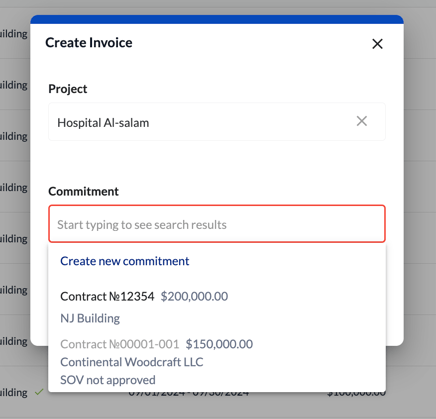Click the $150,000.00 contract amount
The height and width of the screenshot is (419, 436).
coord(219,344)
